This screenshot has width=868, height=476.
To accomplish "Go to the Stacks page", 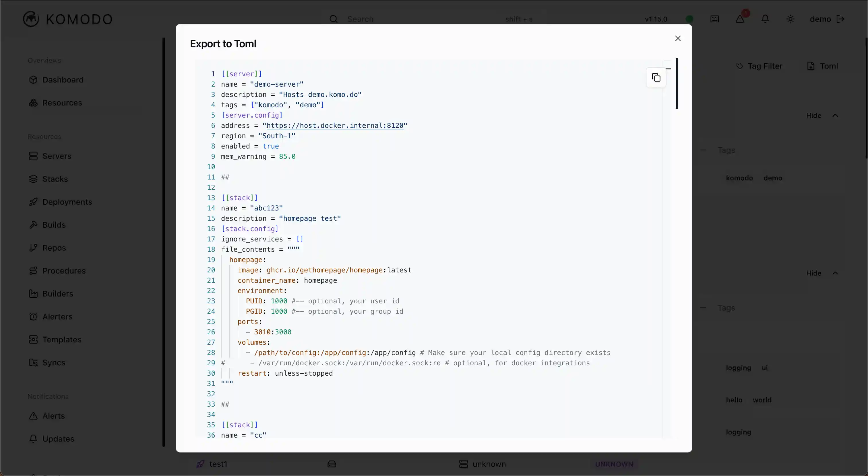I will [x=55, y=179].
